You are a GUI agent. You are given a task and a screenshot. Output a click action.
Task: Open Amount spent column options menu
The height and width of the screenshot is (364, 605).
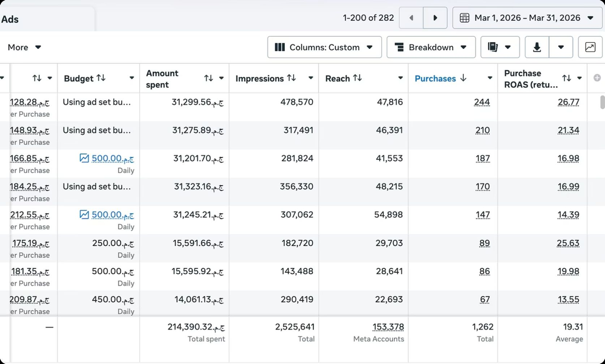coord(221,78)
